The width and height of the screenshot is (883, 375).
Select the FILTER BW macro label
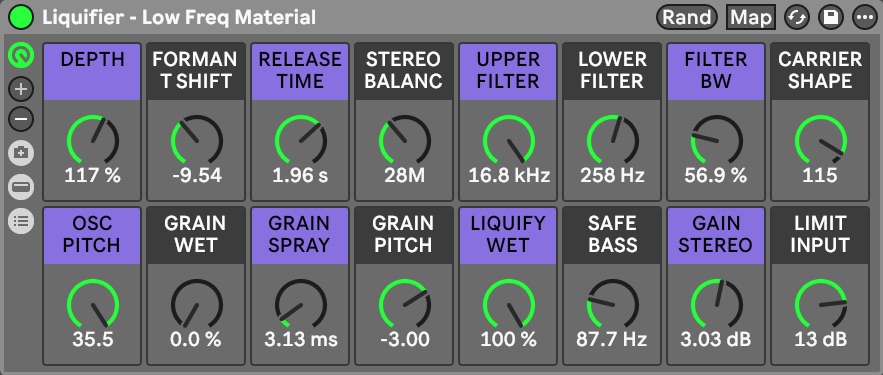click(716, 72)
